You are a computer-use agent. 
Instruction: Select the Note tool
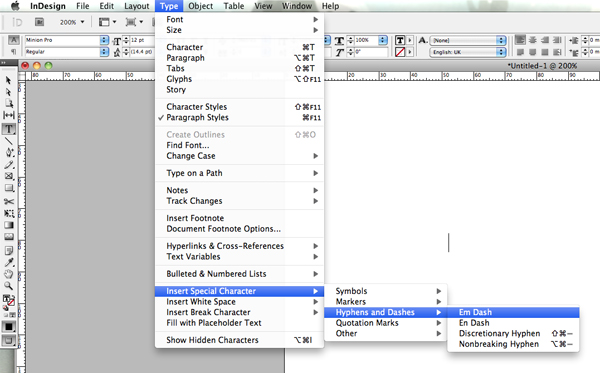tap(8, 250)
